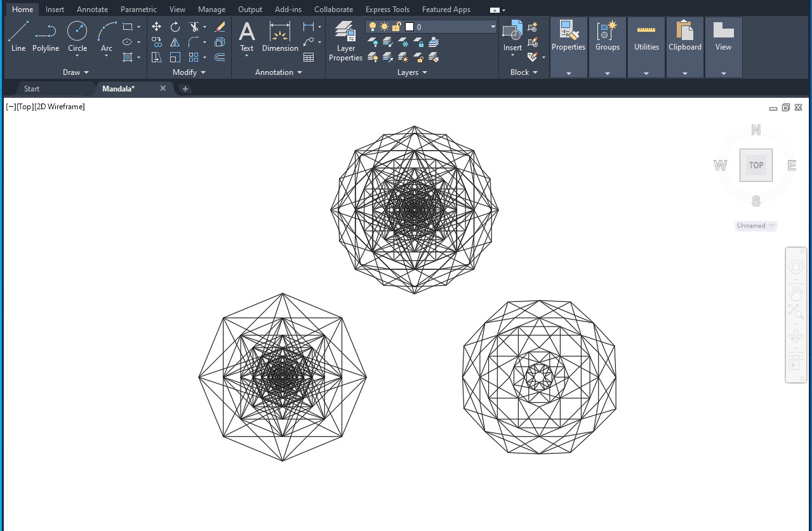
Task: Click Thaw All Layers icon
Action: (403, 57)
